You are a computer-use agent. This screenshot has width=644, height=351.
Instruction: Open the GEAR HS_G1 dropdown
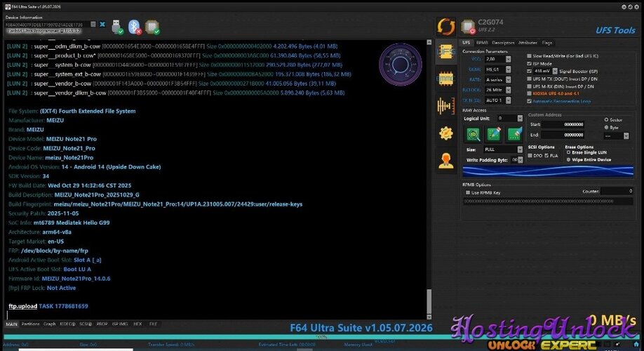click(x=508, y=69)
